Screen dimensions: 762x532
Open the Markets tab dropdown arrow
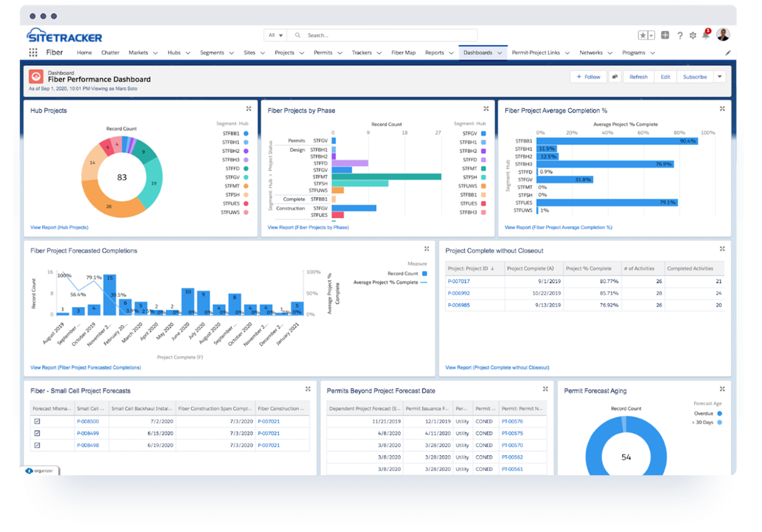click(x=156, y=53)
